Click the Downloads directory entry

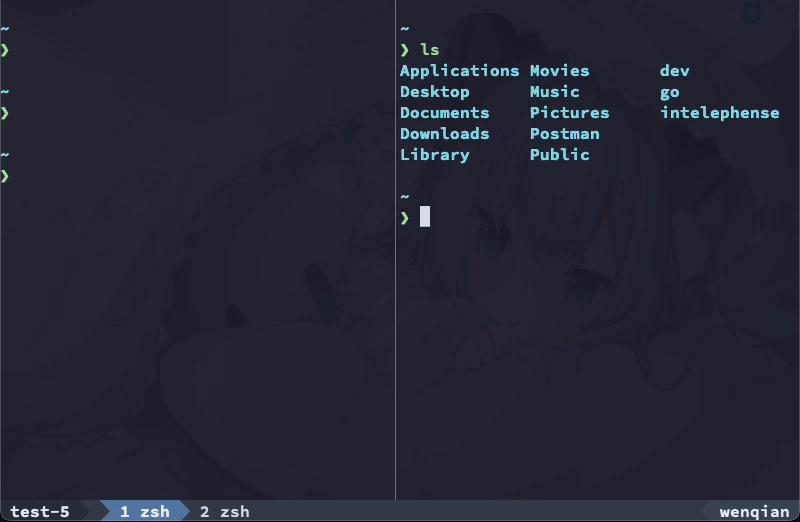445,134
